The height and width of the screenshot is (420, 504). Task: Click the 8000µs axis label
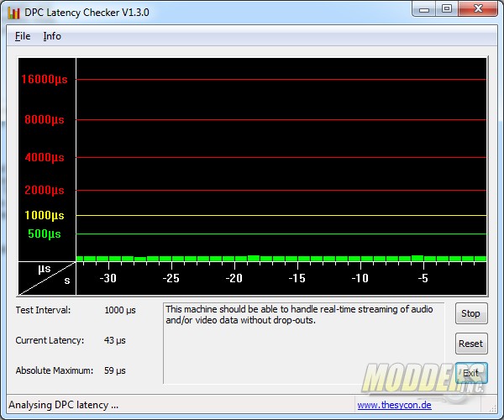45,119
